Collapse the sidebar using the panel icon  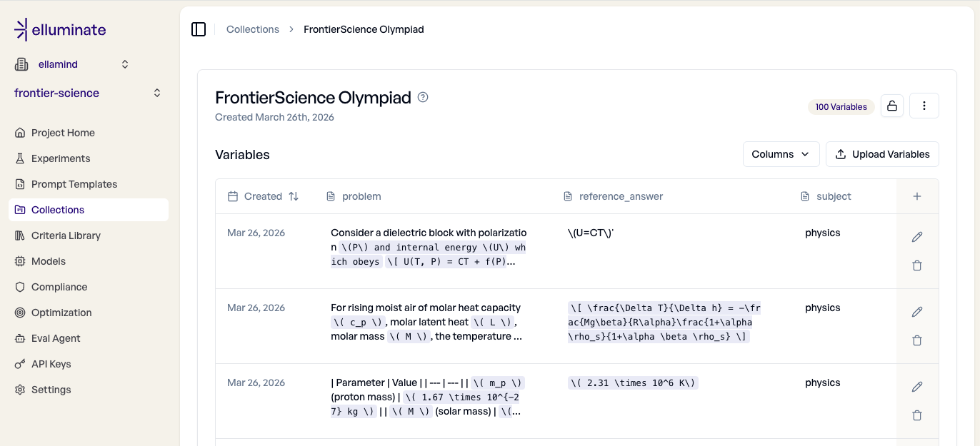pos(199,29)
